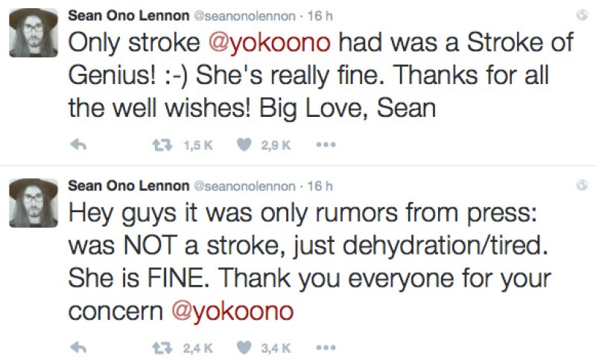Retweet the Stroke of Genius tweet
Image resolution: width=596 pixels, height=364 pixels.
162,144
